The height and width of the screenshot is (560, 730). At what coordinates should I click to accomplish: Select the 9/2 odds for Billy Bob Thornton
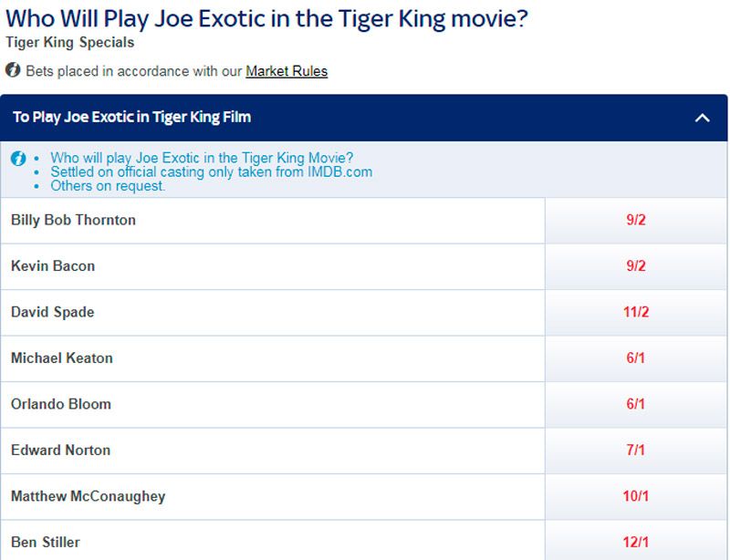(636, 220)
